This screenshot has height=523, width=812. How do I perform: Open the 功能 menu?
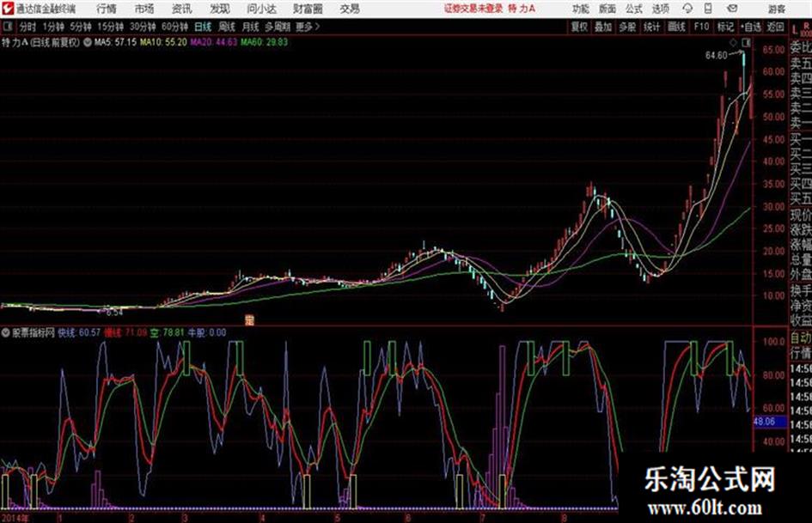click(581, 9)
